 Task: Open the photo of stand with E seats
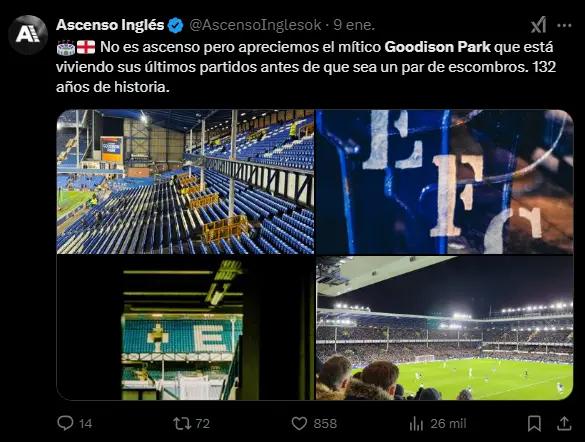click(x=185, y=328)
